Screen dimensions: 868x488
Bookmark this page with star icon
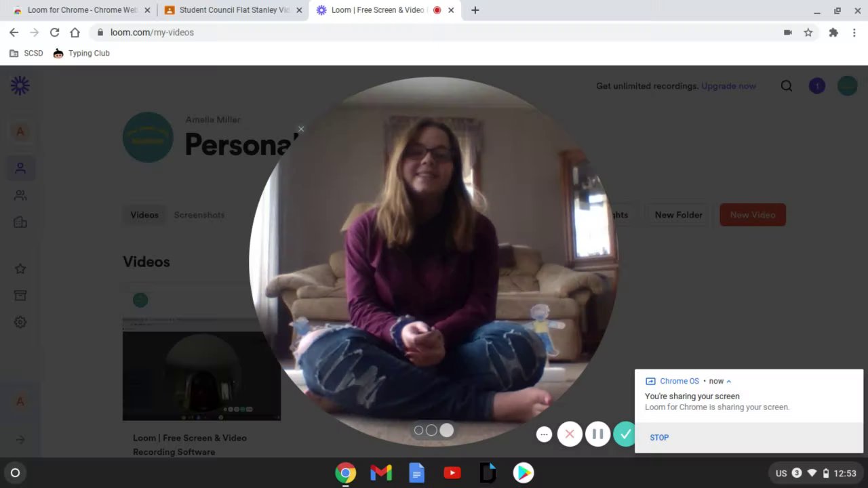coord(808,33)
